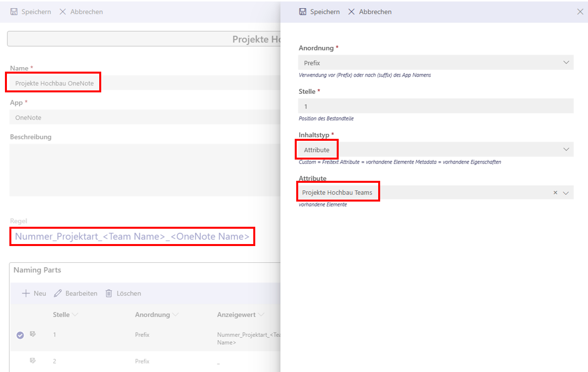Close the right side panel
The image size is (588, 372).
pos(580,12)
